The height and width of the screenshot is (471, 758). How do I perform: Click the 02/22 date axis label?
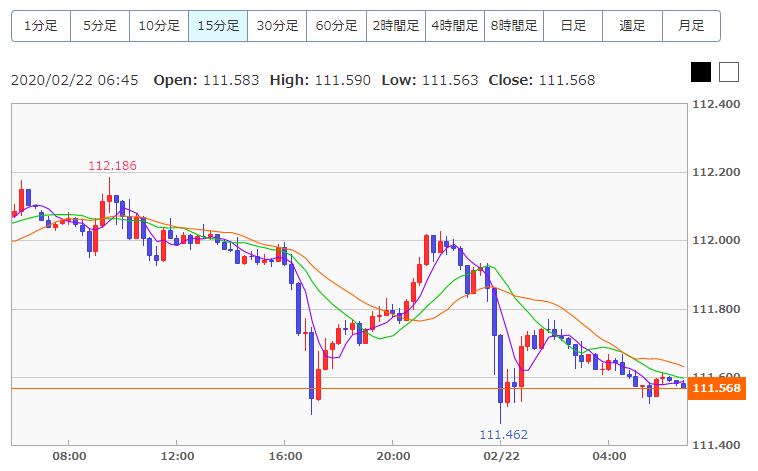click(501, 456)
